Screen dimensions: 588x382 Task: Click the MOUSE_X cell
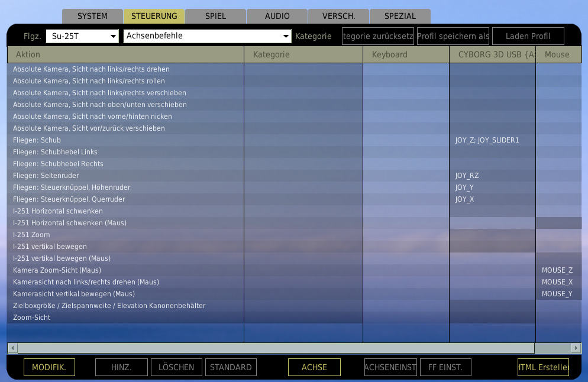click(559, 281)
